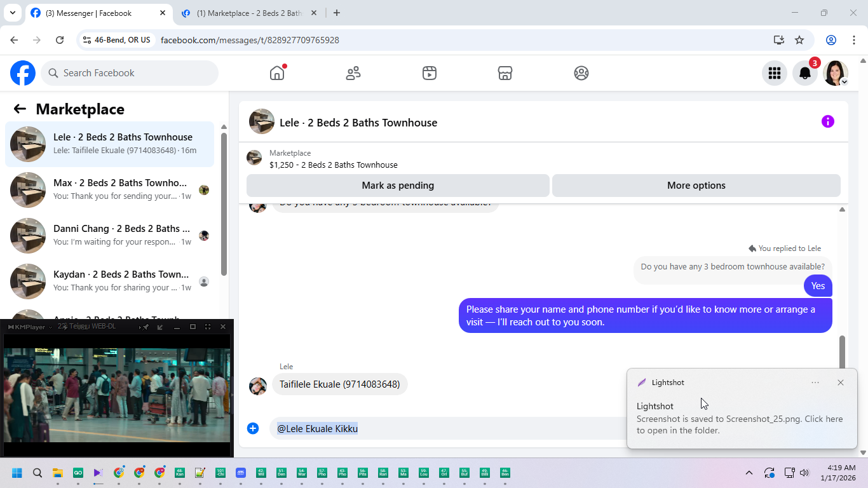Click the conversation information icon

pos(827,121)
